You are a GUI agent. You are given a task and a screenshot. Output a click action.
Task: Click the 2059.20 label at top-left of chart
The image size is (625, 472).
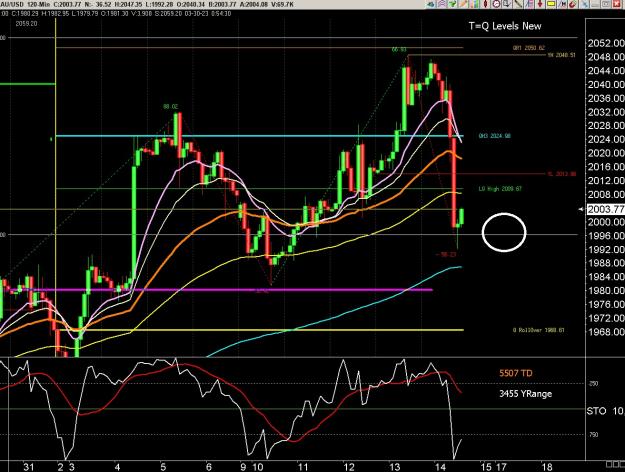[x=26, y=24]
